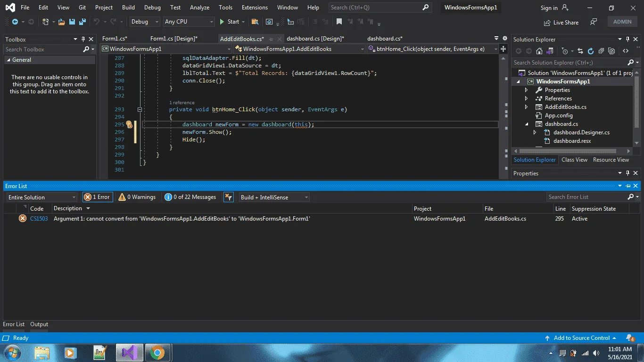Click the Windows Start orb
This screenshot has width=644, height=362.
pos(12,353)
